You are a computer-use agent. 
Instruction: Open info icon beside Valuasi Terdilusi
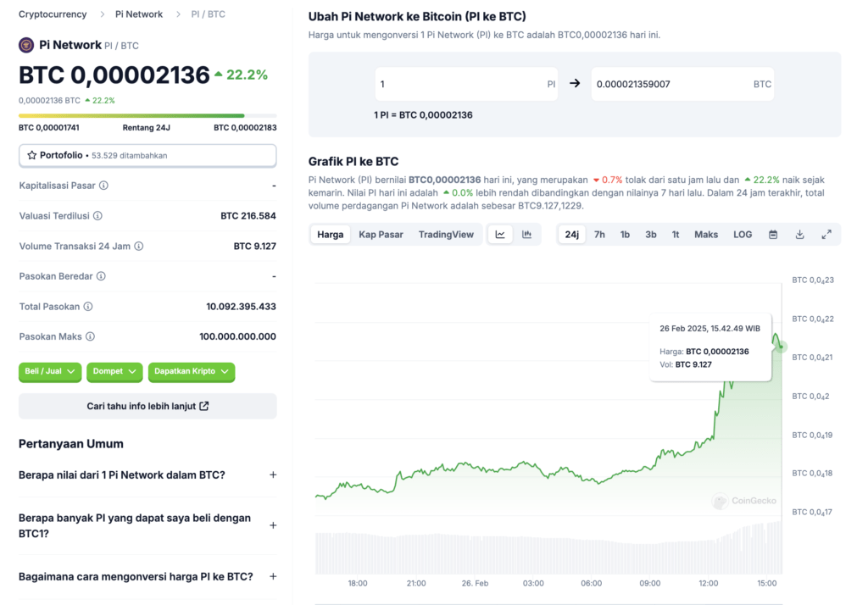click(x=97, y=216)
